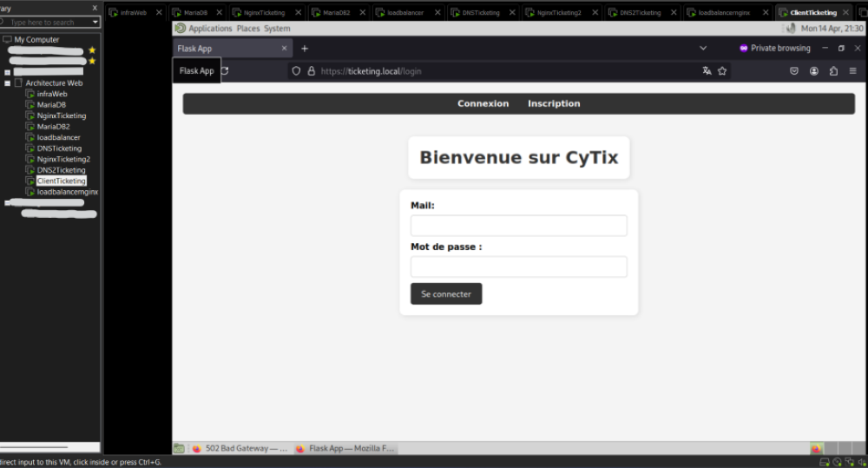Select NginxTicketing2 in the library tree
Image resolution: width=868 pixels, height=468 pixels.
[63, 160]
